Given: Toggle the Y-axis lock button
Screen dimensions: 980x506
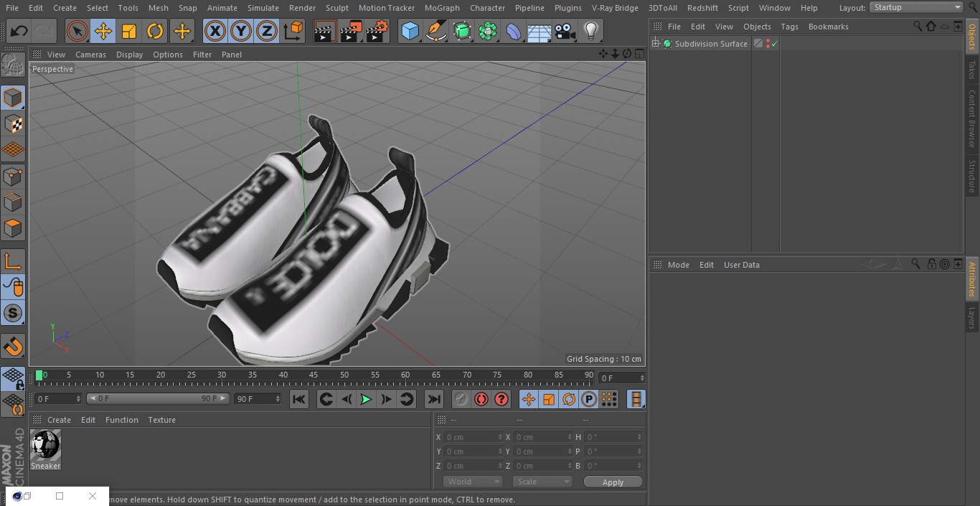Looking at the screenshot, I should [241, 31].
